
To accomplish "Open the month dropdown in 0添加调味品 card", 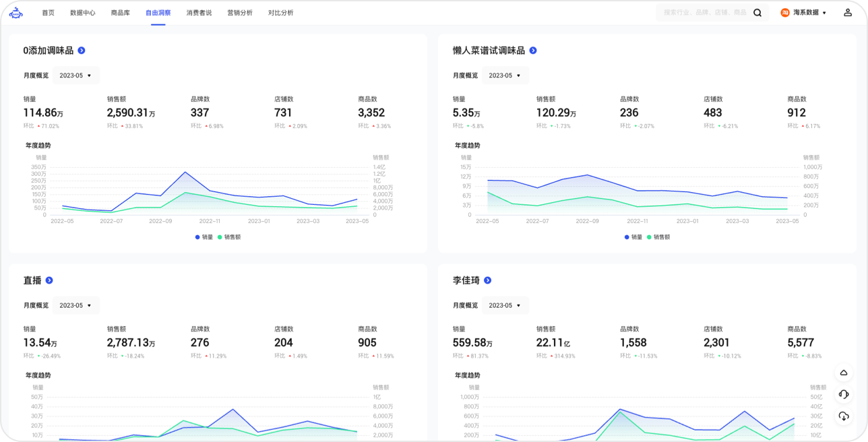I will [76, 75].
